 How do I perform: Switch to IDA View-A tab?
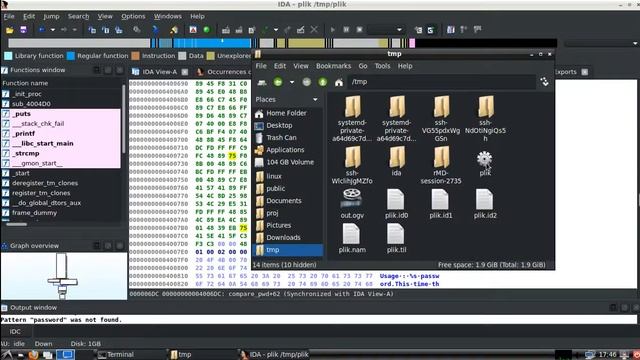click(x=160, y=72)
